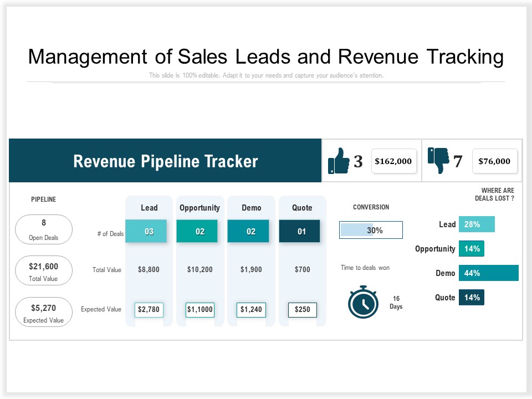The image size is (532, 399).
Task: Select the Demo deals count 02 box
Action: coord(248,231)
